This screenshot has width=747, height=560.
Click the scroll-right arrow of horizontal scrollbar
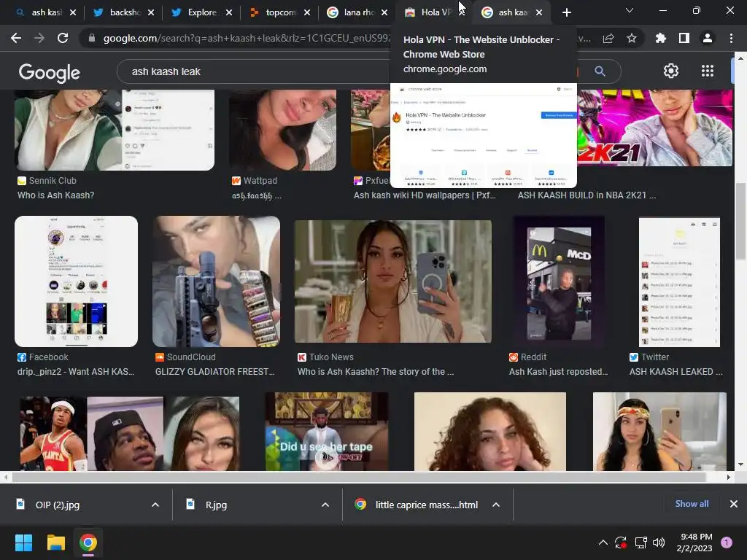click(729, 477)
